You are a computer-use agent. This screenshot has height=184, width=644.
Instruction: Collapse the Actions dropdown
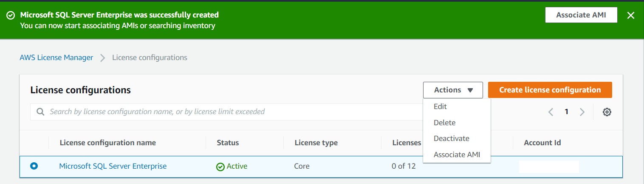click(x=453, y=90)
